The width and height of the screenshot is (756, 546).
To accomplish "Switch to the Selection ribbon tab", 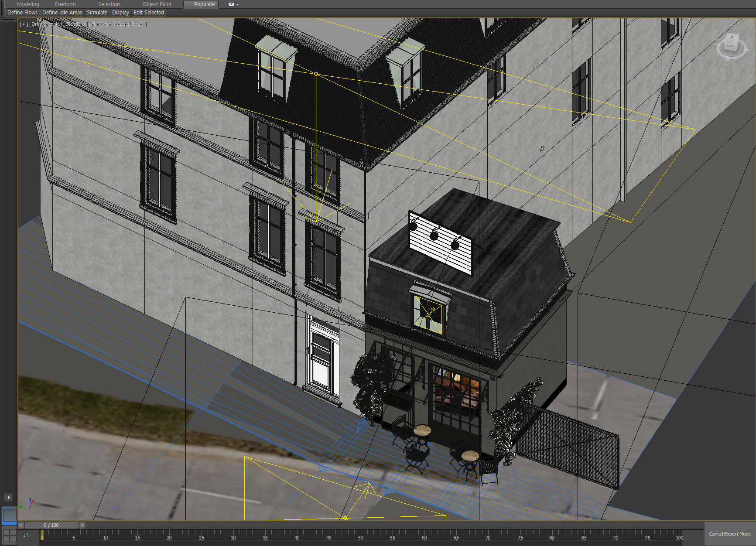I will (109, 4).
